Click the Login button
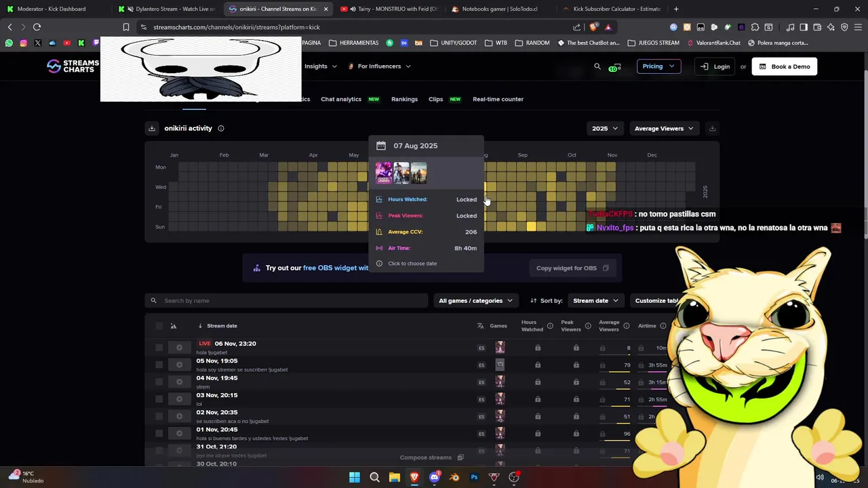The width and height of the screenshot is (868, 488). [x=715, y=66]
